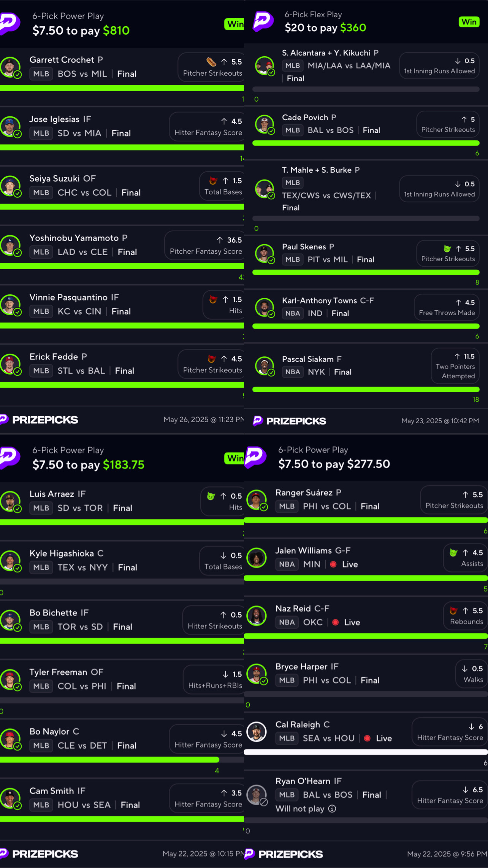
Task: Click the green goblin icon on Luis Arraez's Hits
Action: pos(211,496)
